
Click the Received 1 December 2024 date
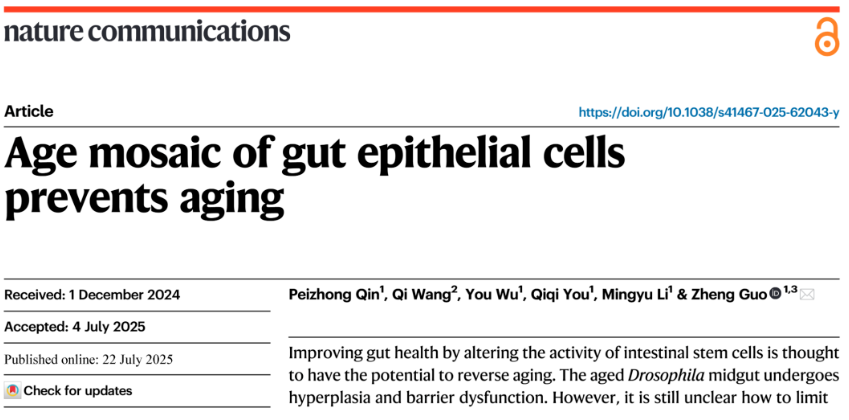[92, 295]
